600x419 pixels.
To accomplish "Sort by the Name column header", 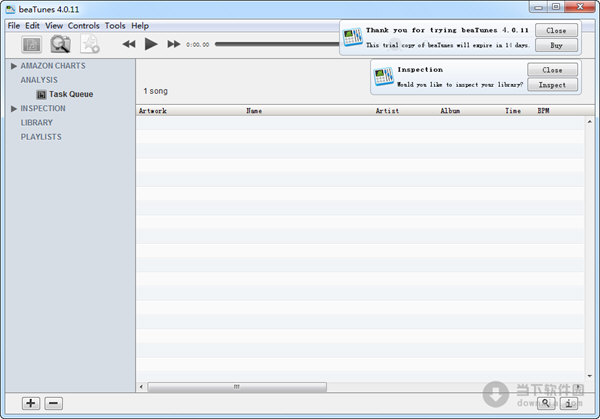I will [254, 111].
